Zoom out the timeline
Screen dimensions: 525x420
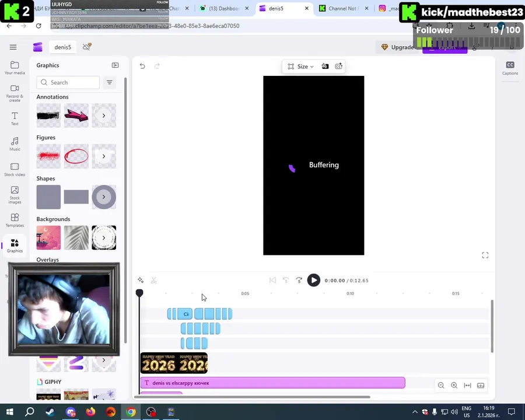pos(441,386)
